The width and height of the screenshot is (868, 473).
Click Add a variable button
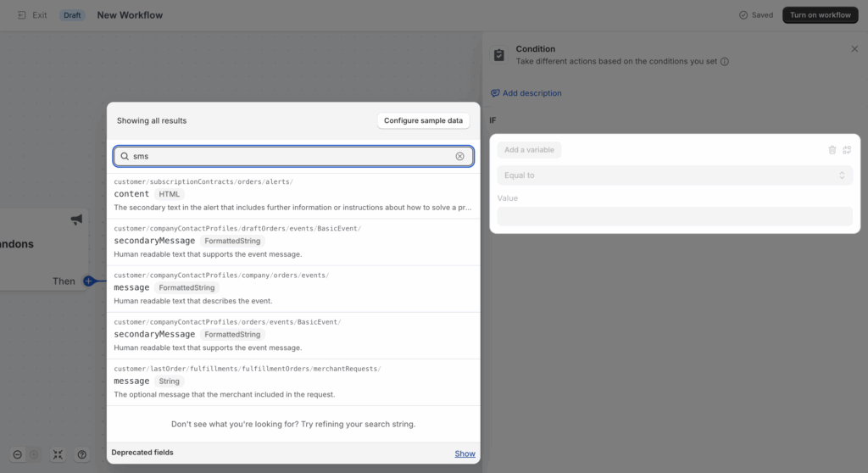(x=529, y=149)
